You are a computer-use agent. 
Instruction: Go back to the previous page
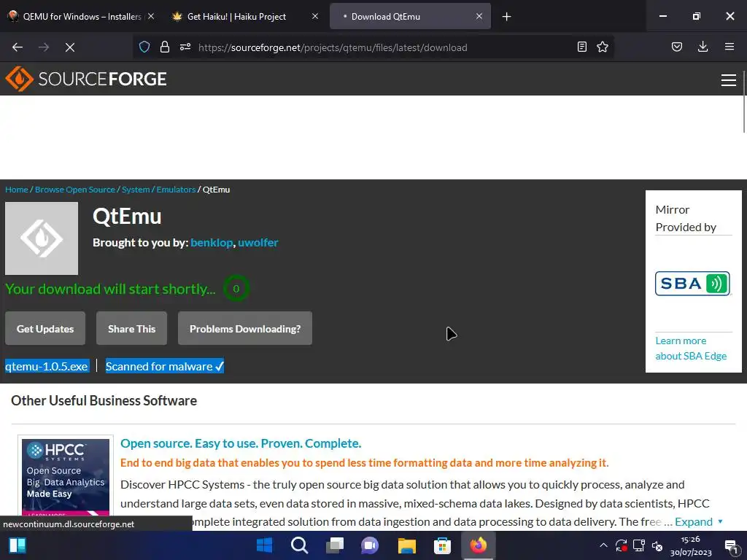tap(18, 47)
